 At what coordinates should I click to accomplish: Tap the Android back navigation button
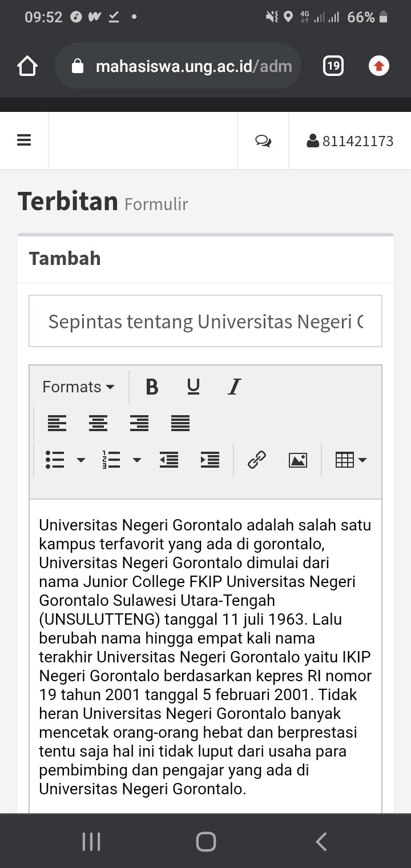click(x=321, y=842)
